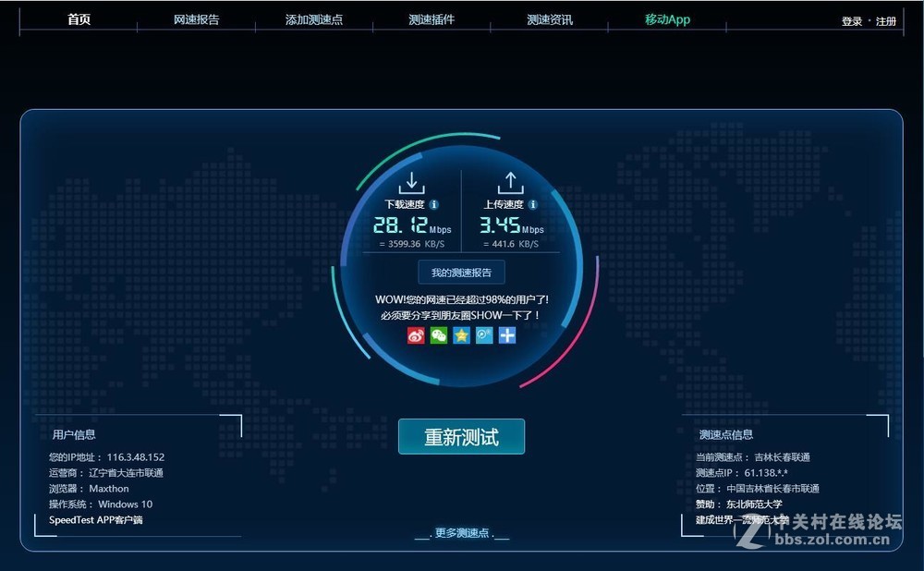Click the 注册 register link
This screenshot has width=924, height=571.
coord(886,21)
